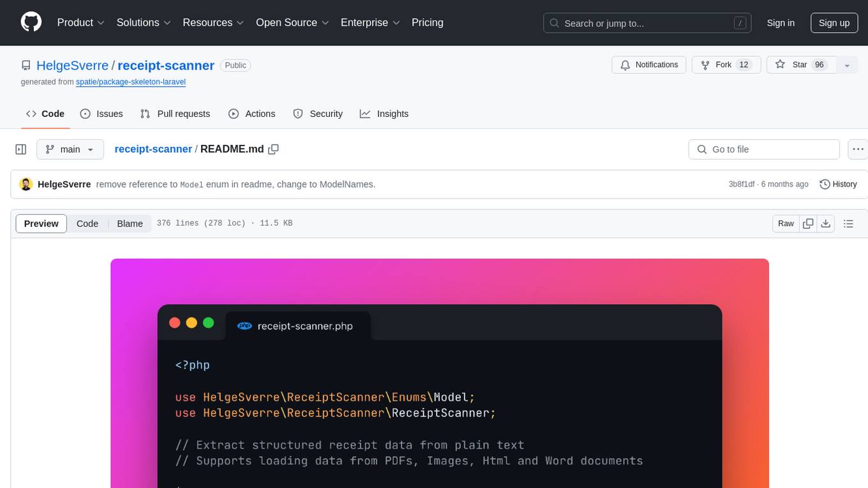
Task: Open the Pricing page
Action: tap(428, 22)
